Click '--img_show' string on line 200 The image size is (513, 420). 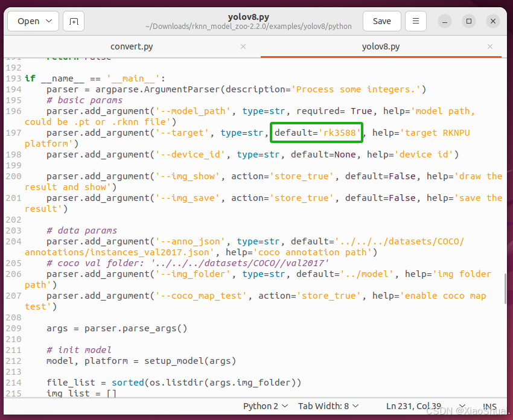[188, 176]
